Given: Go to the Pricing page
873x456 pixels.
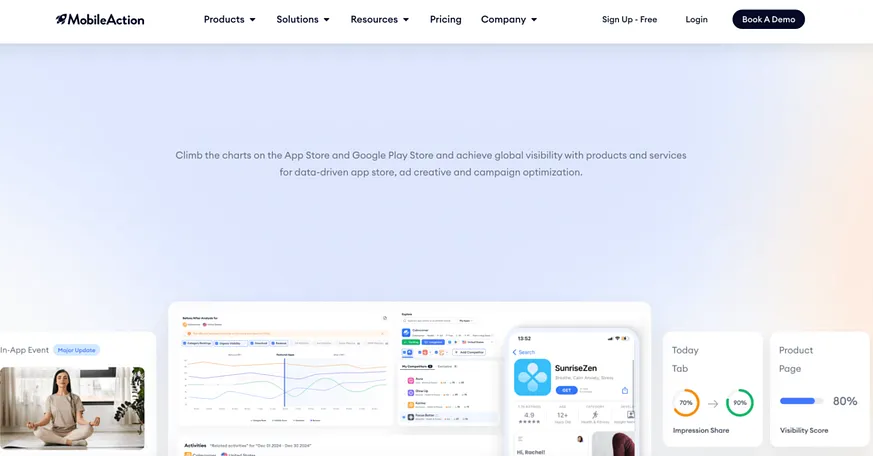Looking at the screenshot, I should pyautogui.click(x=445, y=19).
